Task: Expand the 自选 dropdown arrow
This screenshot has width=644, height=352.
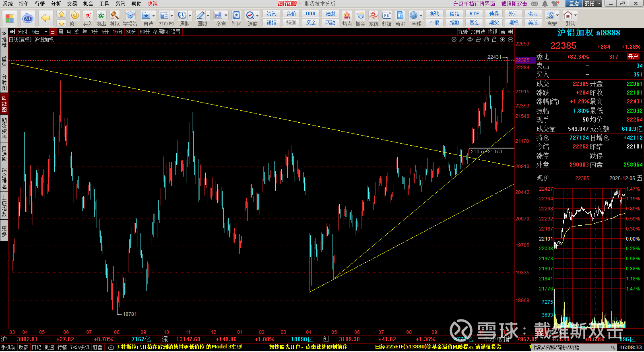Action: coord(154,15)
